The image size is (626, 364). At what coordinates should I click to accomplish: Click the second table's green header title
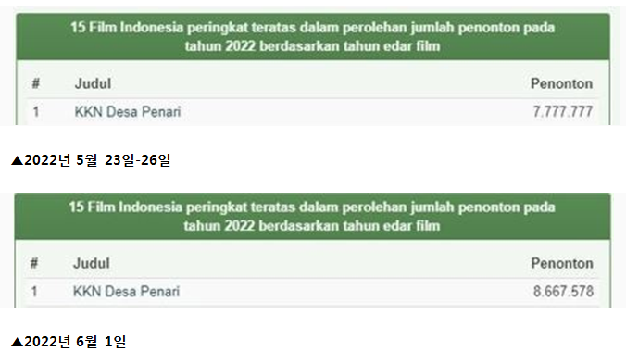tap(312, 217)
